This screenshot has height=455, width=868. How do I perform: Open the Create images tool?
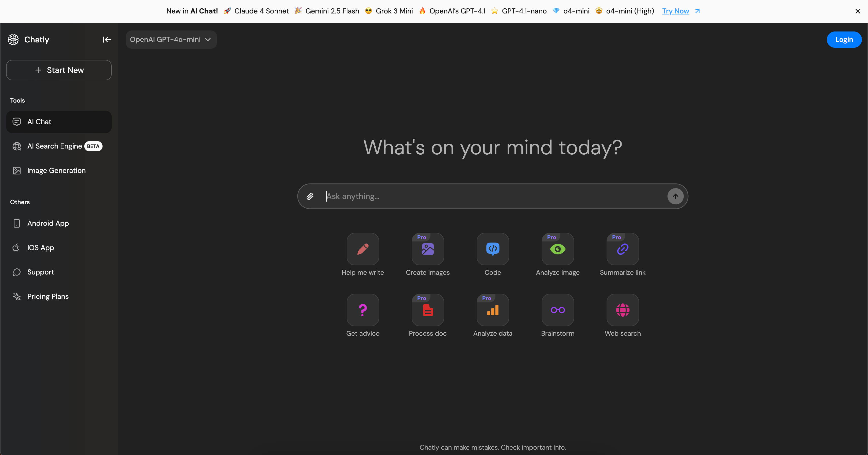click(x=427, y=249)
